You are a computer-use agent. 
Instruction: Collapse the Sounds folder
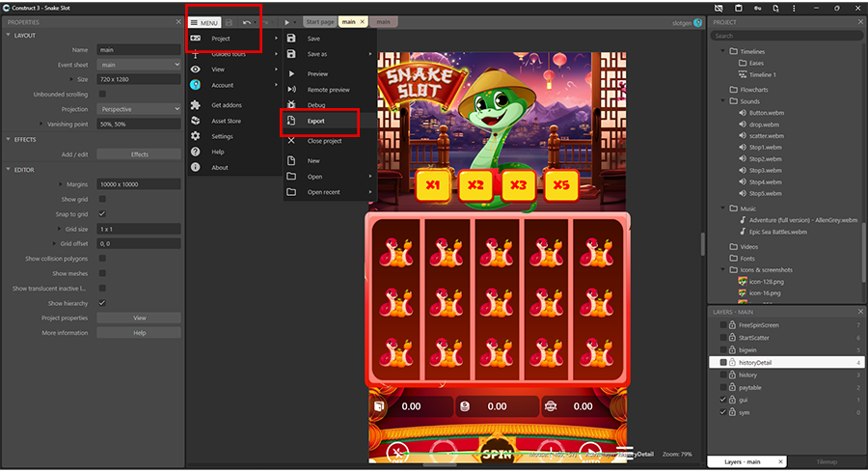click(x=723, y=101)
